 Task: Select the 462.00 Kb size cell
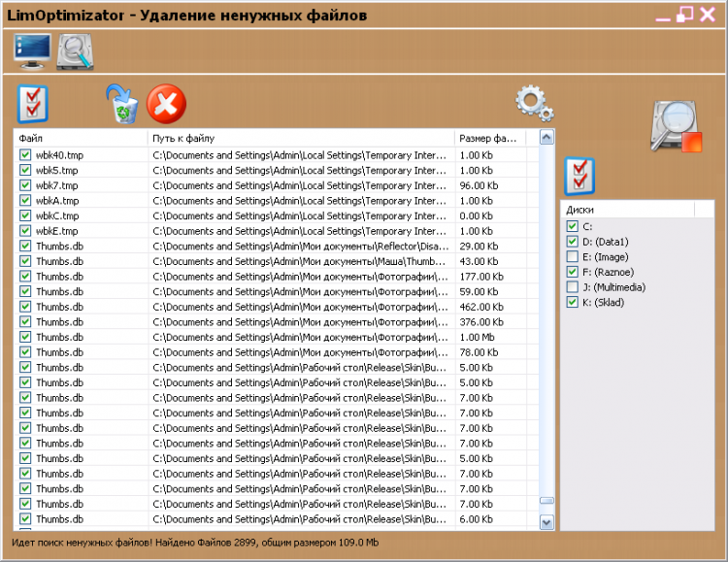(x=481, y=307)
